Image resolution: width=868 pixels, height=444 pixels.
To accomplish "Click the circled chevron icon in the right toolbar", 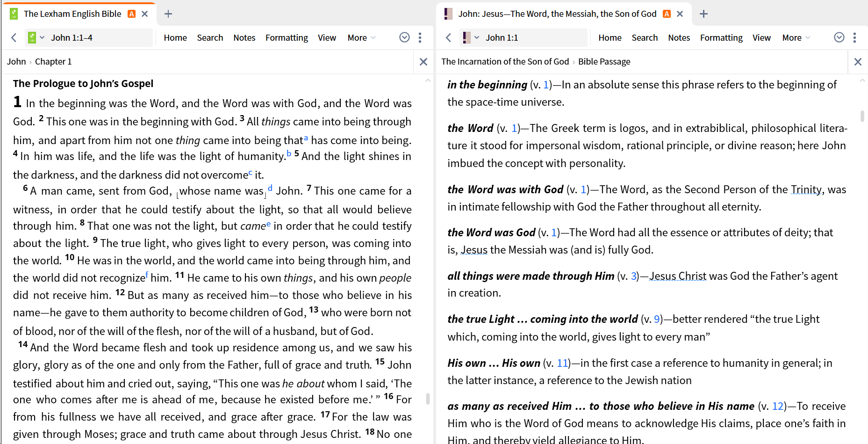I will 839,37.
